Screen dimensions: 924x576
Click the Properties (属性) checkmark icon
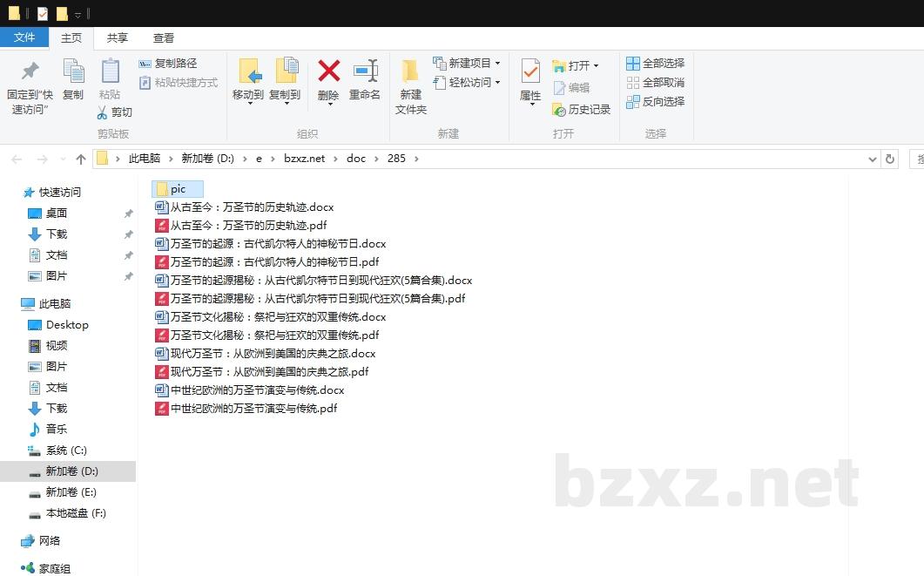530,71
